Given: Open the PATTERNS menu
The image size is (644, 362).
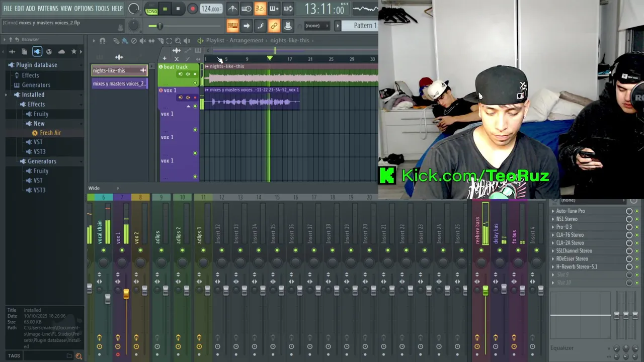Looking at the screenshot, I should pyautogui.click(x=48, y=9).
